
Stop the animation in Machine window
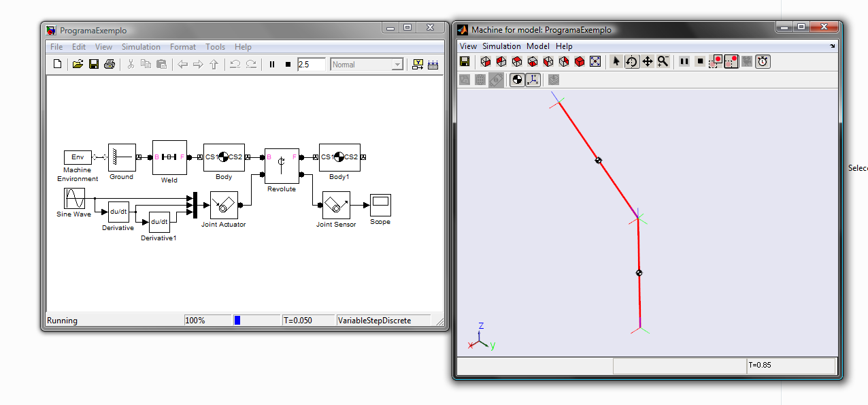pos(699,62)
